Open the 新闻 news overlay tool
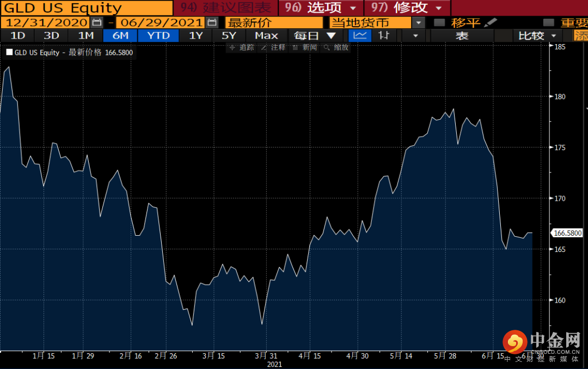588x369 pixels. (305, 48)
